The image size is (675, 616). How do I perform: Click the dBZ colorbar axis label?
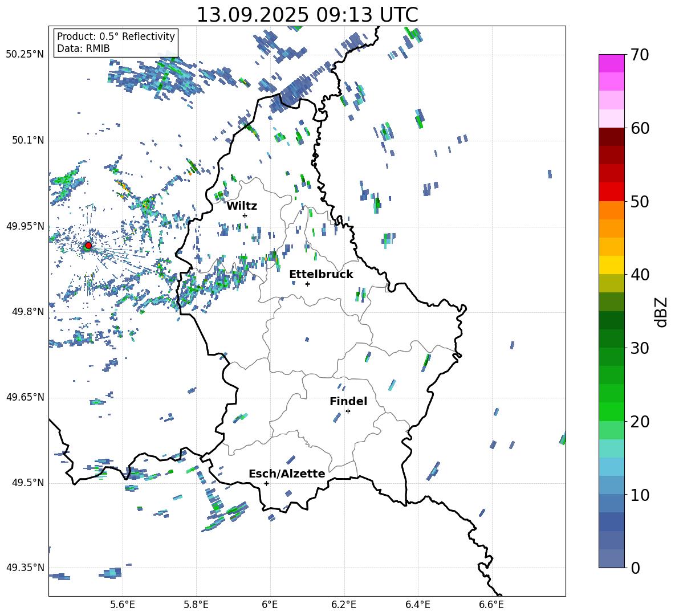[x=662, y=312]
